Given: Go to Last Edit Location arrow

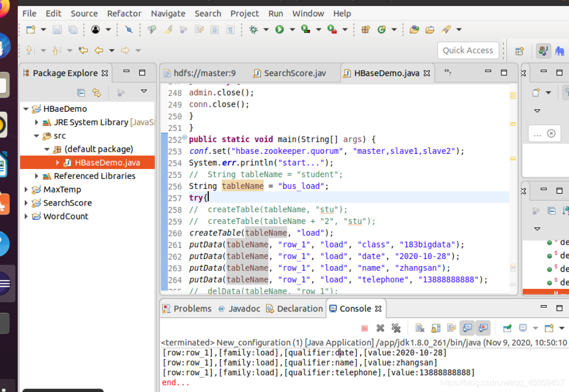Looking at the screenshot, I should click(x=83, y=50).
